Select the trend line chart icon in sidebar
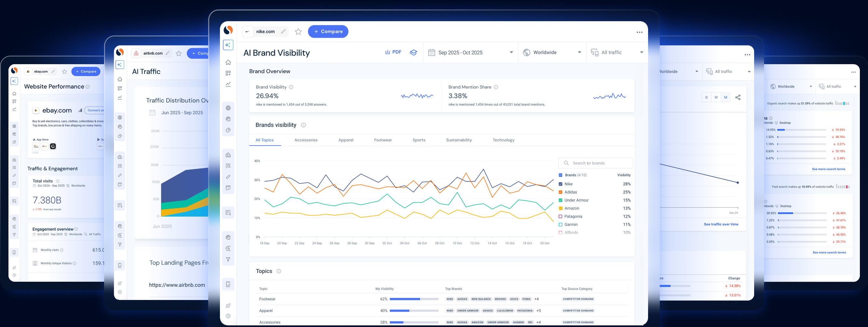This screenshot has width=868, height=327. (x=228, y=84)
